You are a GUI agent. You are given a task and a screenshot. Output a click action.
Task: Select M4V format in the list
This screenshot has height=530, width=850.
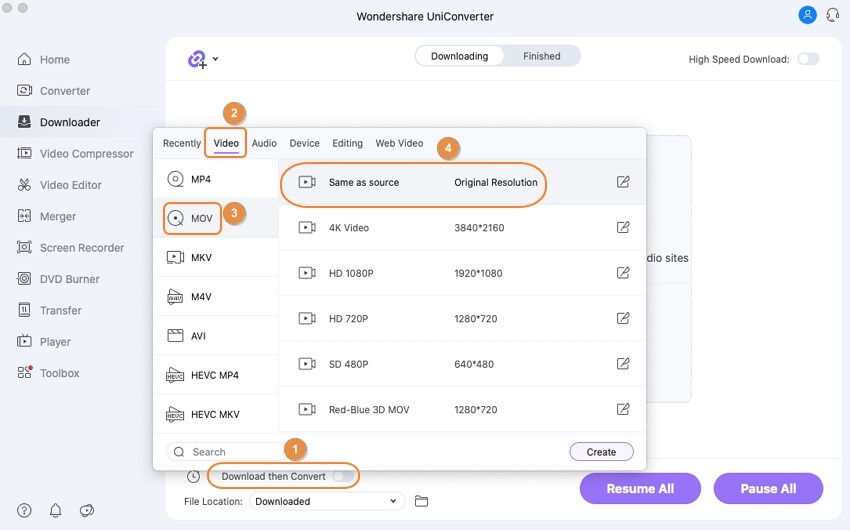coord(216,296)
